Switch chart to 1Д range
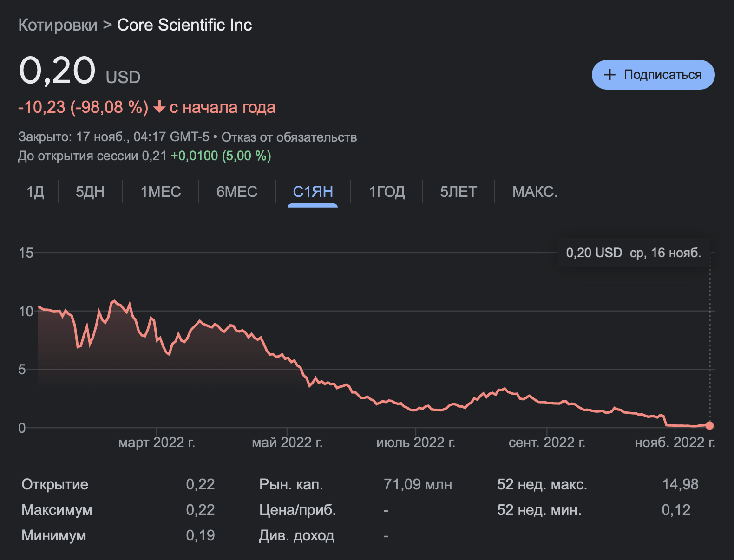This screenshot has width=734, height=560. [x=35, y=192]
